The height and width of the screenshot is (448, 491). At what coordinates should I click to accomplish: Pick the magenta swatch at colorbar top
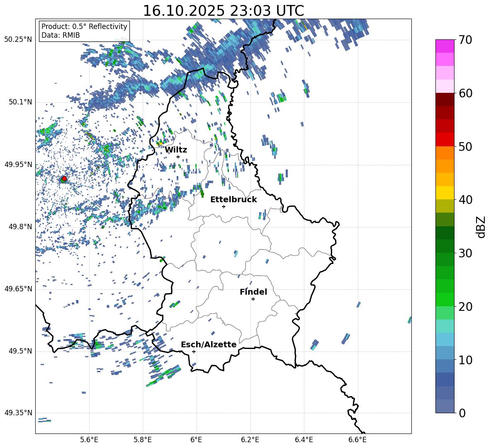[x=445, y=46]
